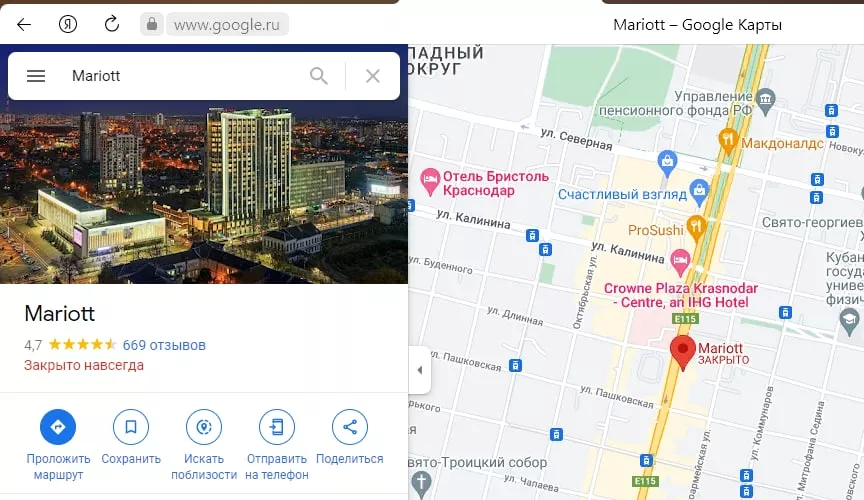Viewport: 864px width, 500px height.
Task: Click the Проложить маршрут directions icon
Action: [58, 427]
